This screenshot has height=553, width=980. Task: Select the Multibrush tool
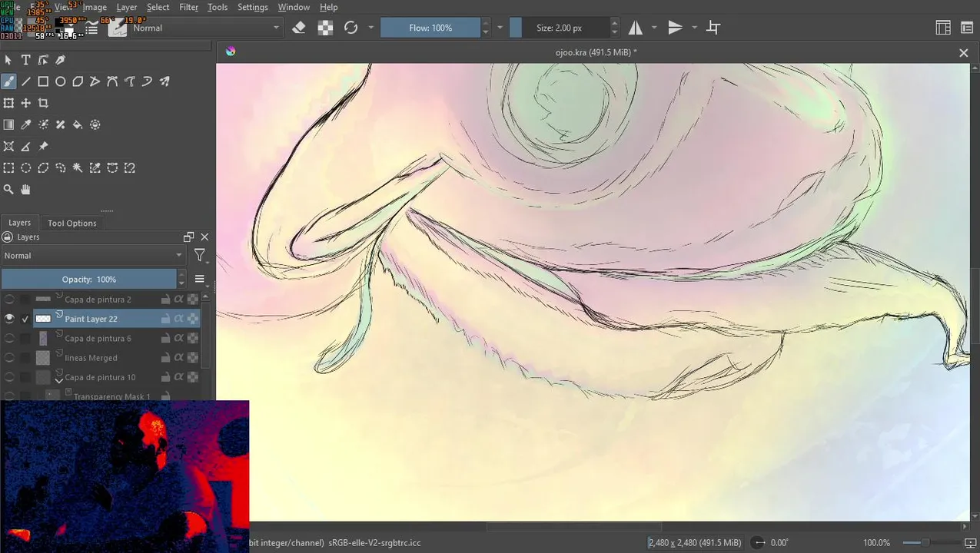pyautogui.click(x=164, y=81)
